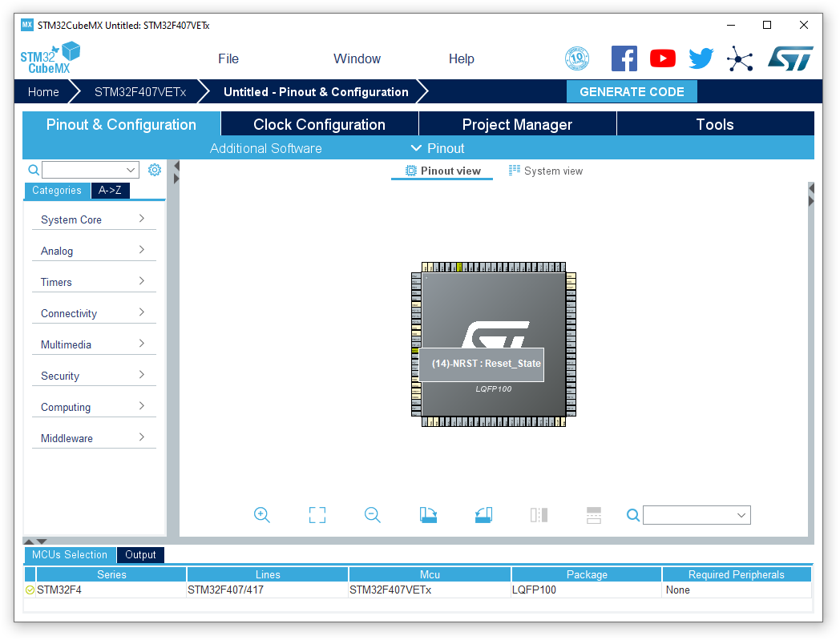Viewport: 840px width, 640px height.
Task: Collapse left panel with the splitter arrows
Action: tap(176, 172)
